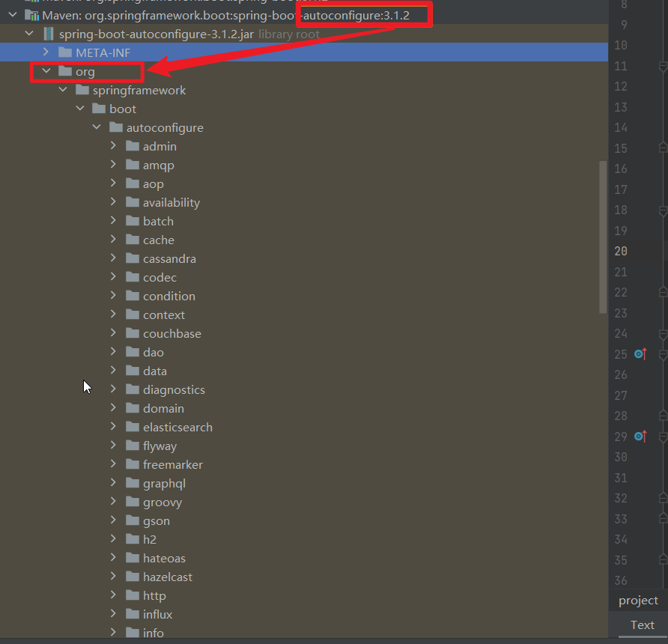Click the cassandra folder icon
The image size is (668, 644).
[x=133, y=258]
